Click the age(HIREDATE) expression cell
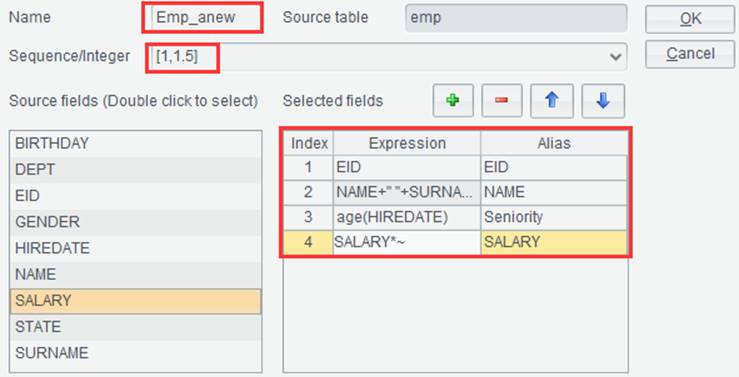Image resolution: width=739 pixels, height=377 pixels. pos(407,217)
